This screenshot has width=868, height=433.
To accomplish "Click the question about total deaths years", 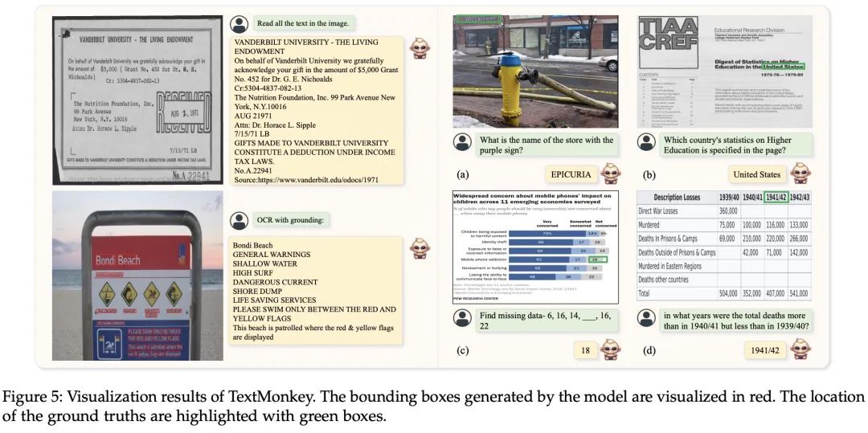I will (x=735, y=321).
